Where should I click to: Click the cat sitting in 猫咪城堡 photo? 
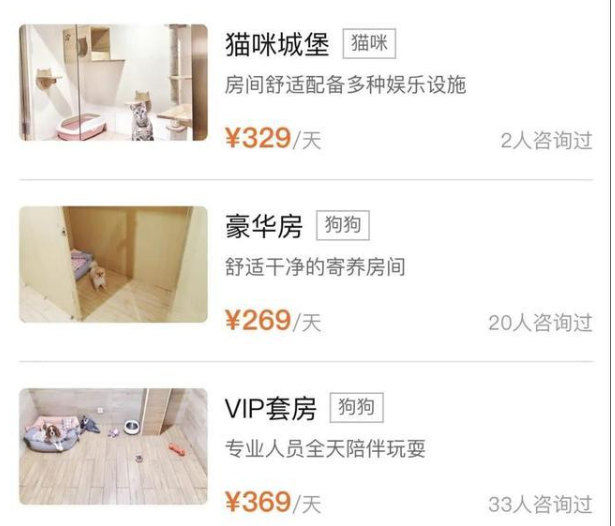142,117
